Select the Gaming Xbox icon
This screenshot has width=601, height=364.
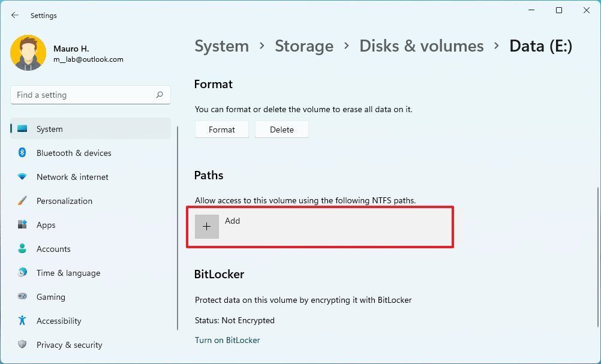(22, 297)
